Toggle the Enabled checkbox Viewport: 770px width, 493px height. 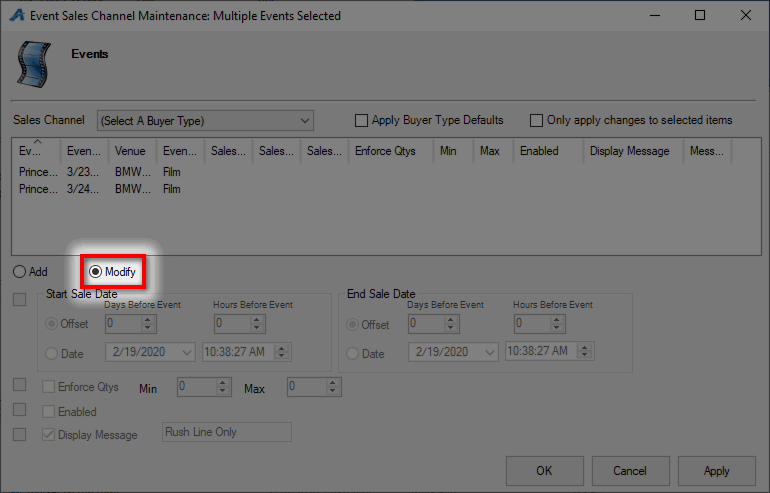(x=48, y=411)
